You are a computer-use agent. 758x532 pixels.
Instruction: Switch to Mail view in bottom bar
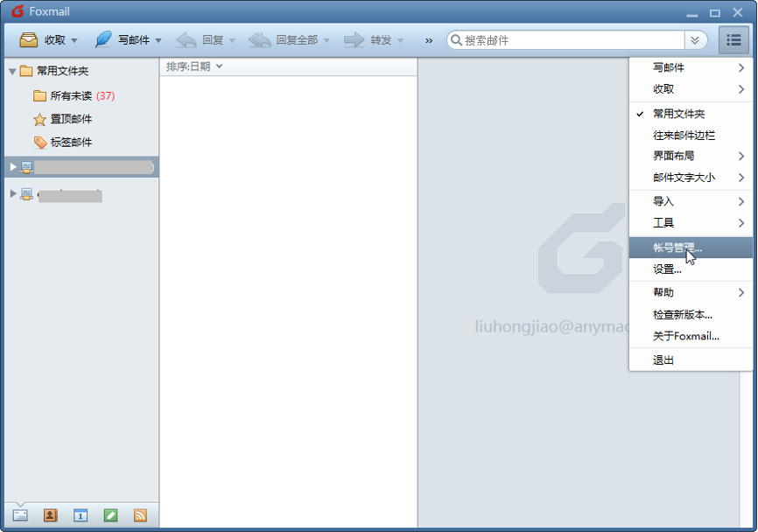[20, 515]
